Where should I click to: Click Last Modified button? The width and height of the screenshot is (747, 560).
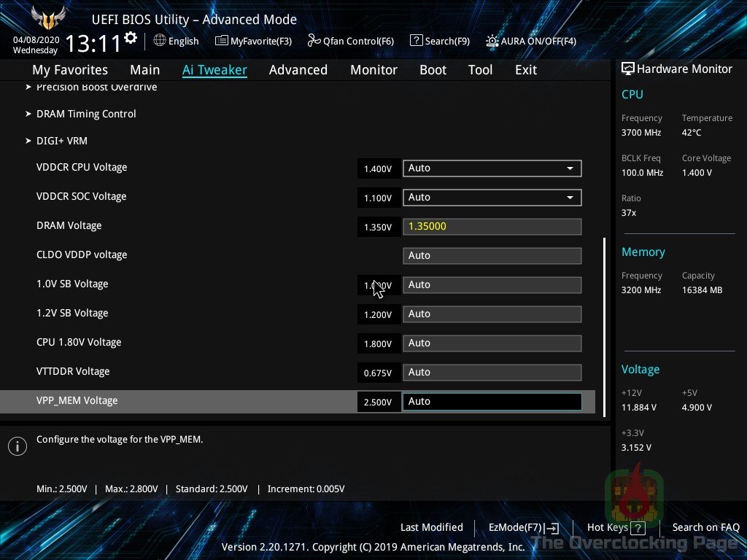point(431,527)
